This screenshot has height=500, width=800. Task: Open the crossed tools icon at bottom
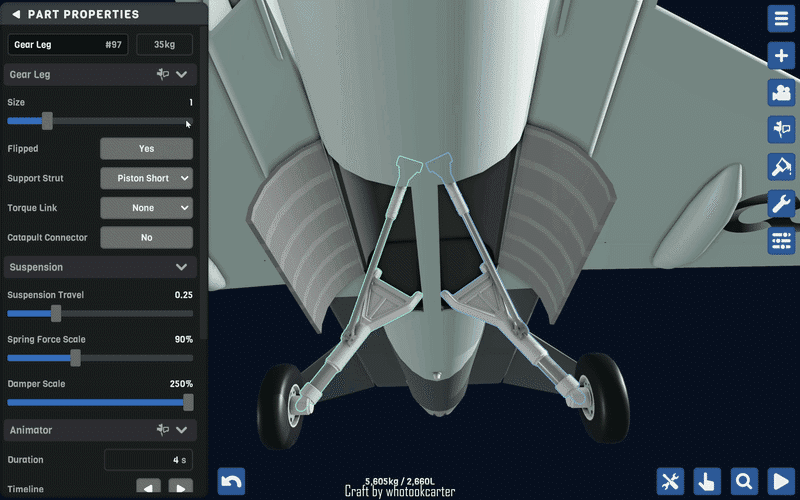click(670, 481)
